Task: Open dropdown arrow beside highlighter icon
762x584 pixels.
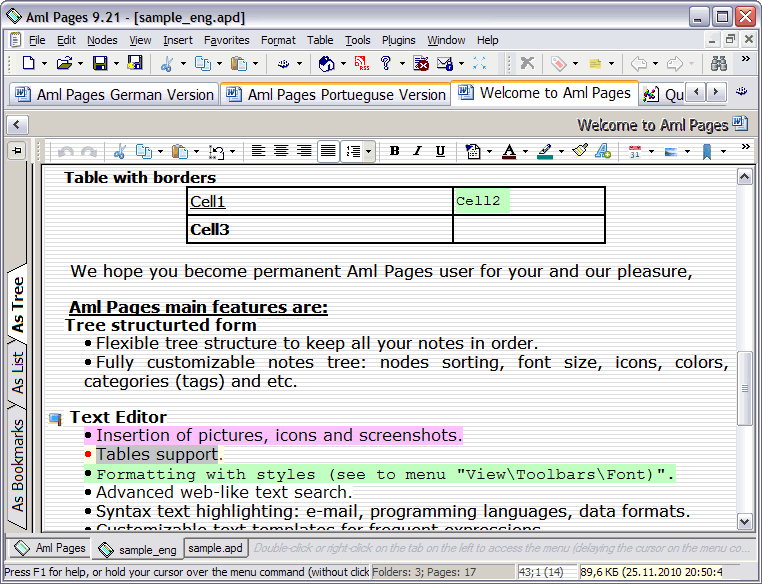Action: pos(561,152)
